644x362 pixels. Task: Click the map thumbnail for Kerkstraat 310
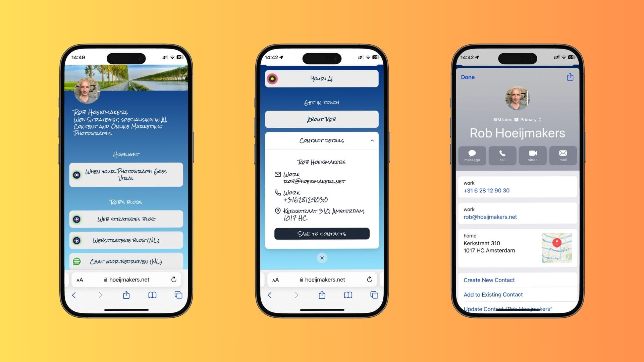tap(556, 246)
